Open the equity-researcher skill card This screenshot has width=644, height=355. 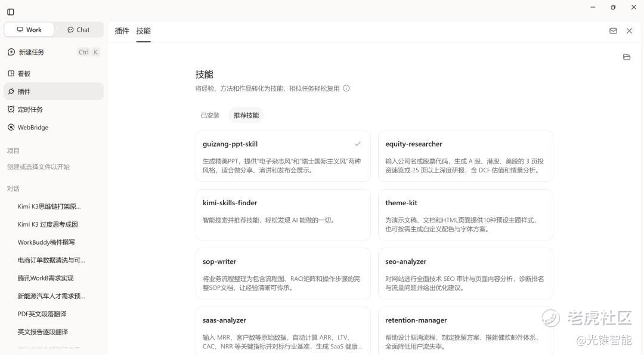point(465,156)
